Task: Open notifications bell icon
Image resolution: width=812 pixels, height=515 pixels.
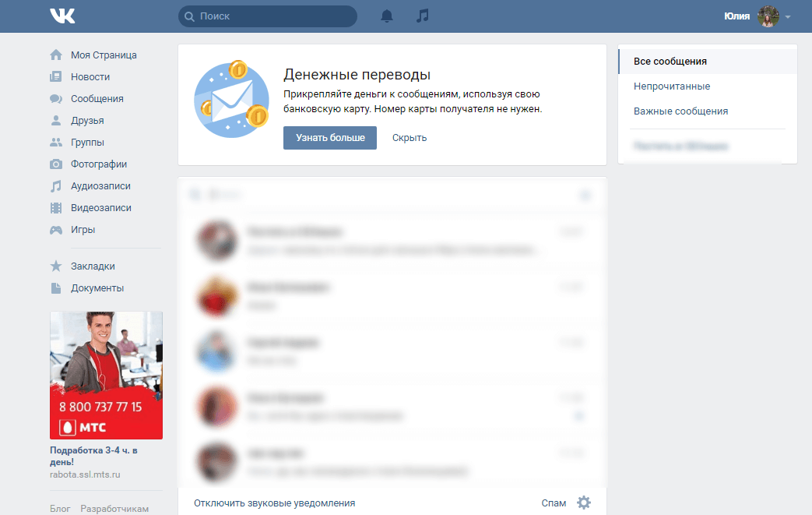Action: coord(387,16)
